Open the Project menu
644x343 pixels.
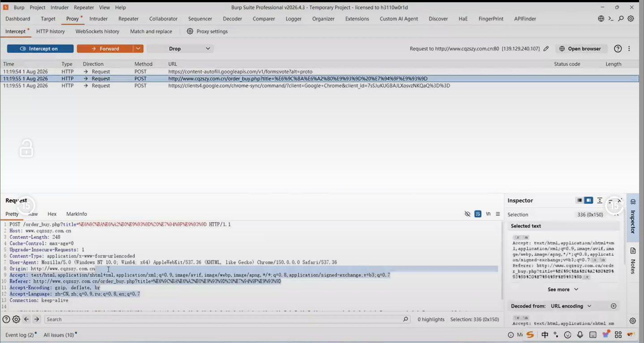tap(38, 8)
